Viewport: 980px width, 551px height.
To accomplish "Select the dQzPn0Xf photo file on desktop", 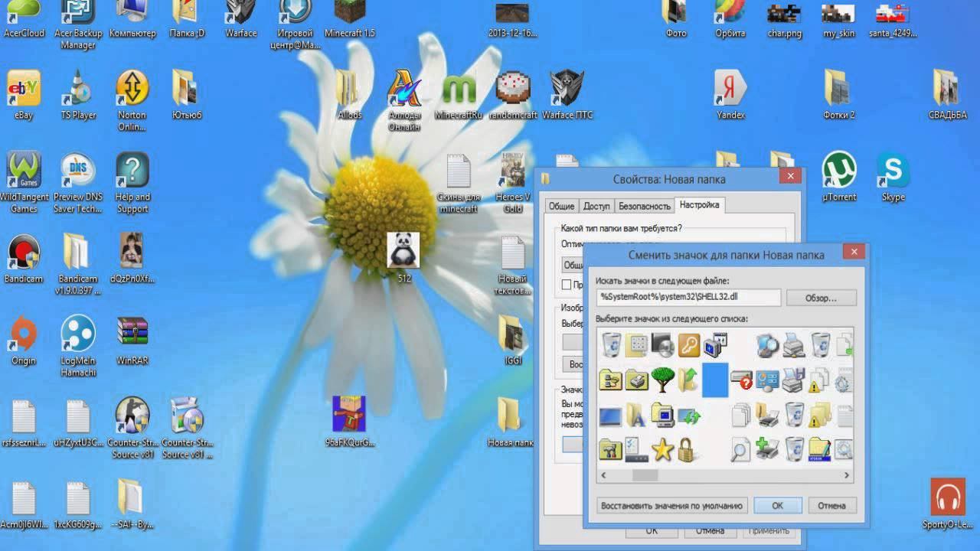I will (x=132, y=258).
